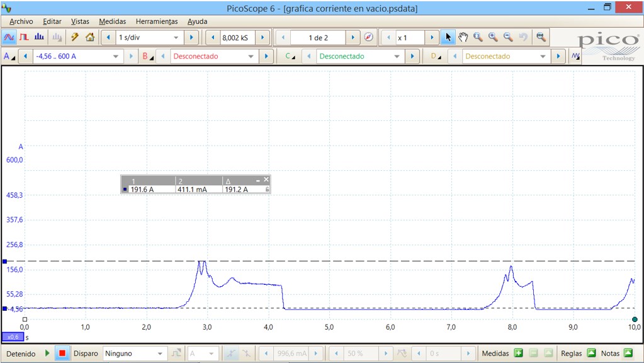The width and height of the screenshot is (644, 363).
Task: Switch to Persistence mode icon
Action: [x=24, y=37]
